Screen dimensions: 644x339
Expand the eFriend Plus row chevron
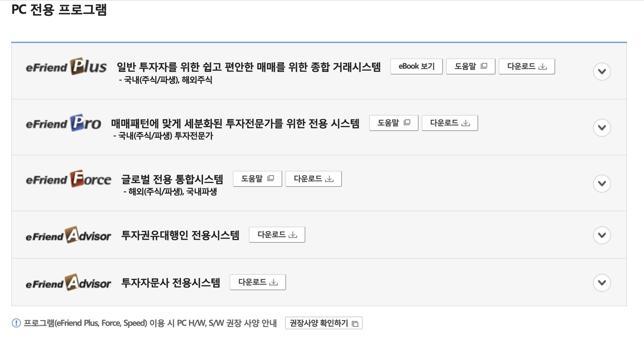pos(602,71)
